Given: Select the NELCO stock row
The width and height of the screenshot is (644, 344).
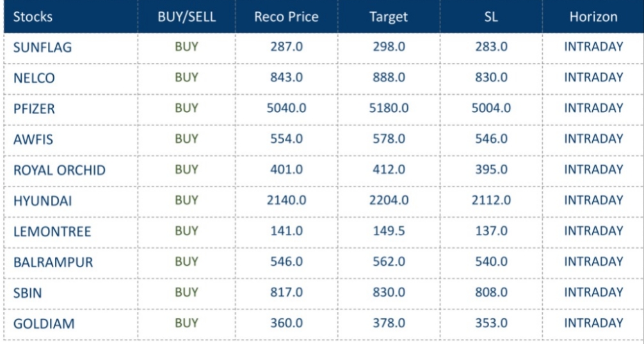Looking at the screenshot, I should point(34,78).
